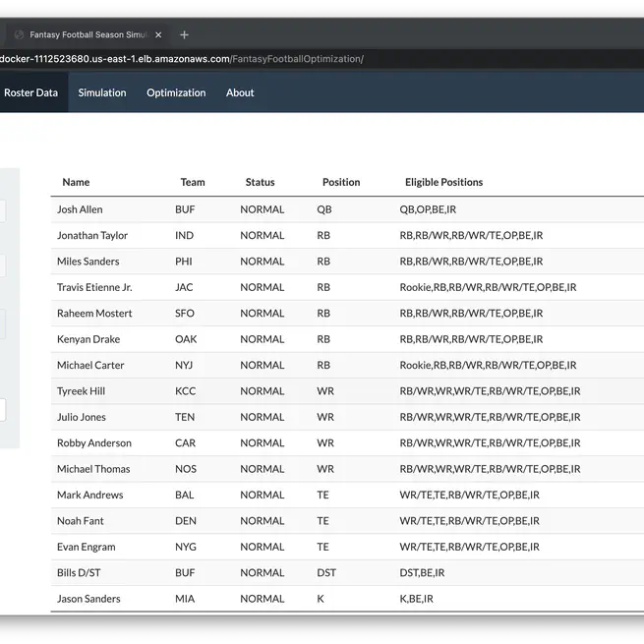Click Noah Fant's eligible positions cell
This screenshot has width=644, height=644.
point(469,521)
